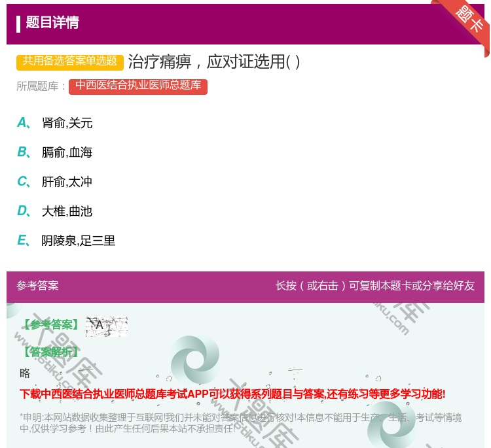Select answer option B 膈俞,血海

pyautogui.click(x=55, y=152)
